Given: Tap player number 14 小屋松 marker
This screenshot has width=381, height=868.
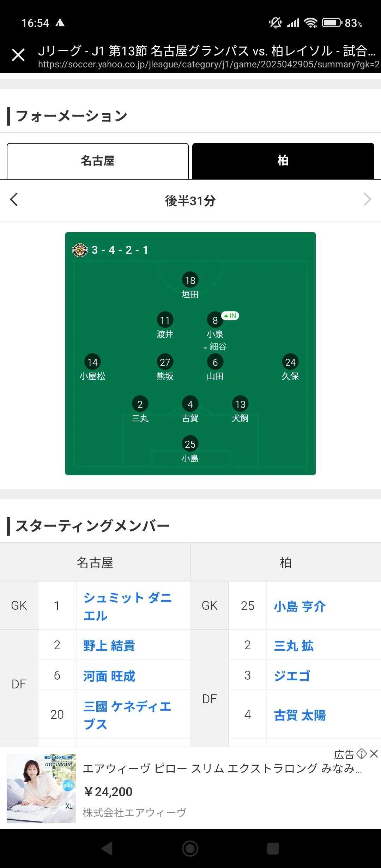Looking at the screenshot, I should click(92, 362).
